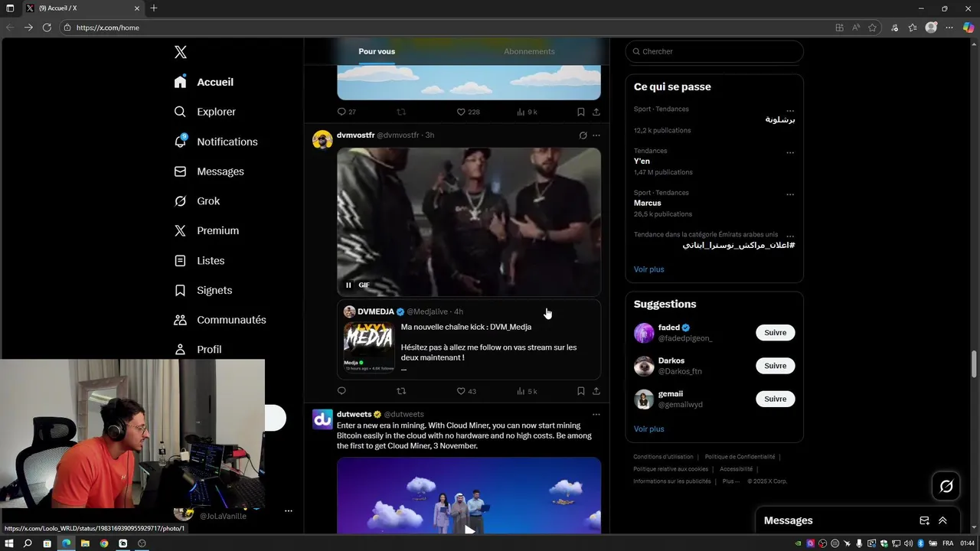Open dvmvostfr's profile avatar
The height and width of the screenshot is (551, 980).
[322, 139]
